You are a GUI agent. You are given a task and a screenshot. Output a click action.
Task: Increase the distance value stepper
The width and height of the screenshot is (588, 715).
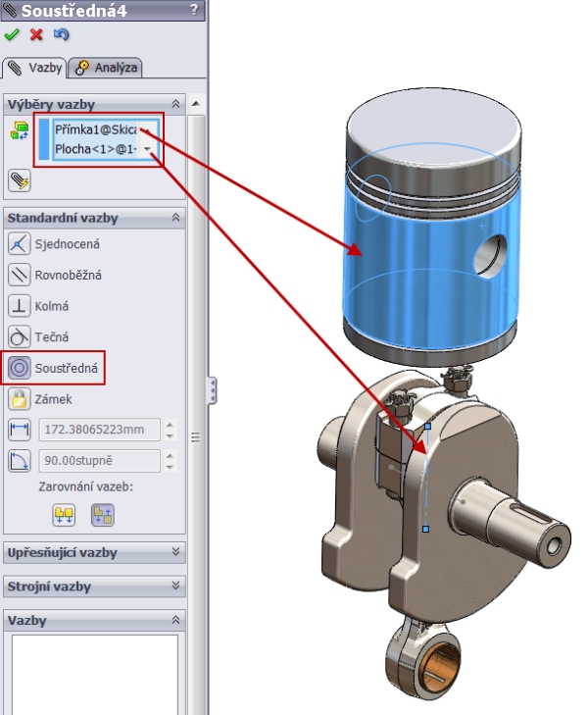click(x=170, y=425)
